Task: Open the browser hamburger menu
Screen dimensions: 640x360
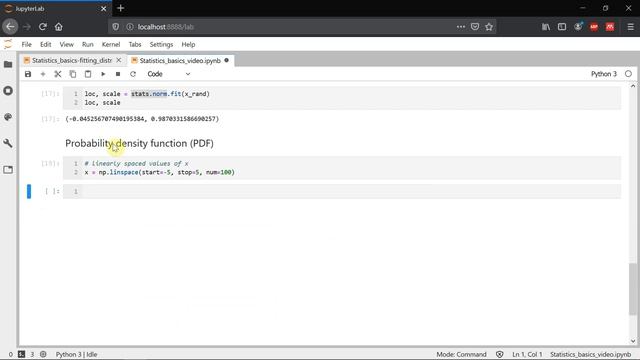Action: pos(630,27)
